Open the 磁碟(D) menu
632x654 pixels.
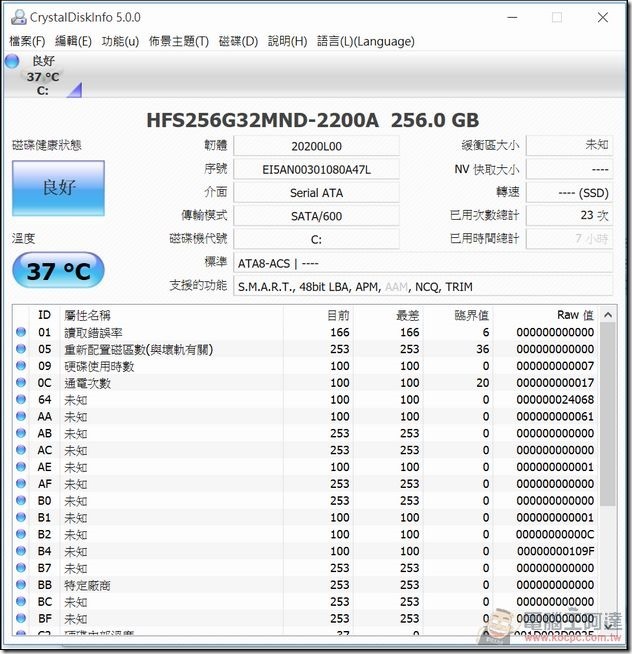coord(238,41)
